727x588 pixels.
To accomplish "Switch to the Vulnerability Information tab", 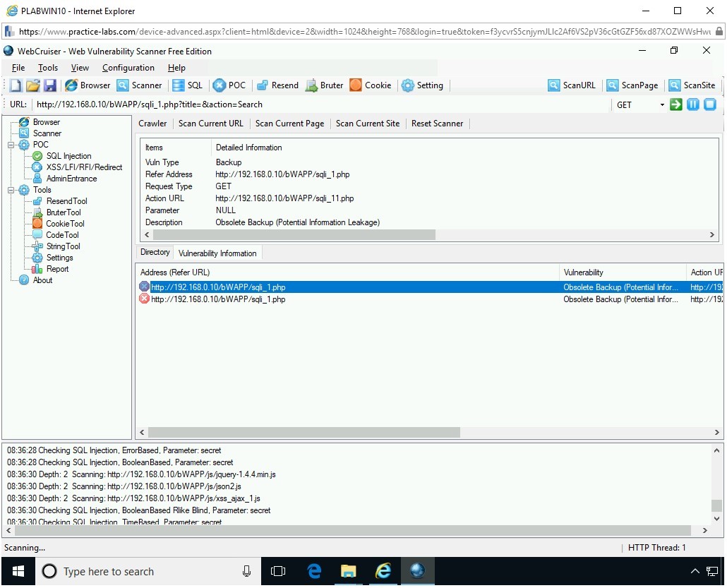I will 217,253.
